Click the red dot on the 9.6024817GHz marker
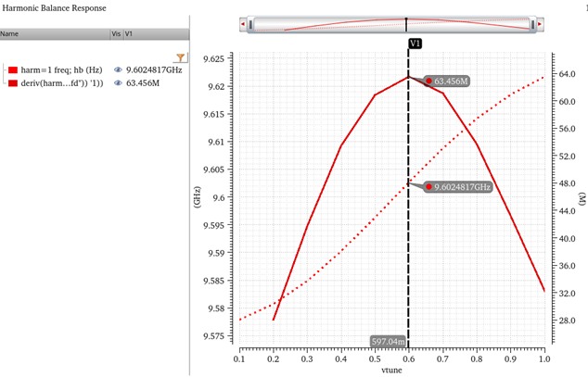588x377 pixels. point(428,186)
